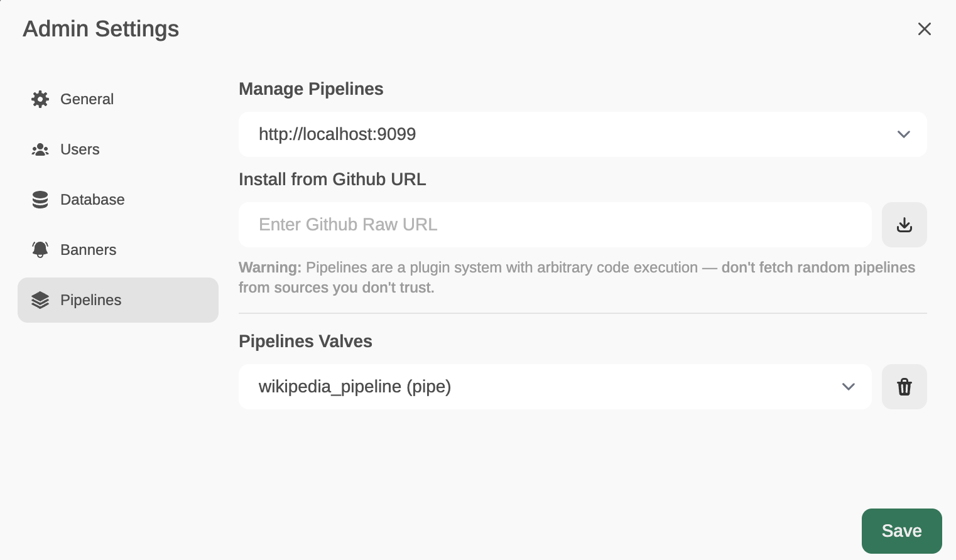Expand the wikipedia_pipeline (pipe) valves dropdown
Image resolution: width=956 pixels, height=560 pixels.
555,387
